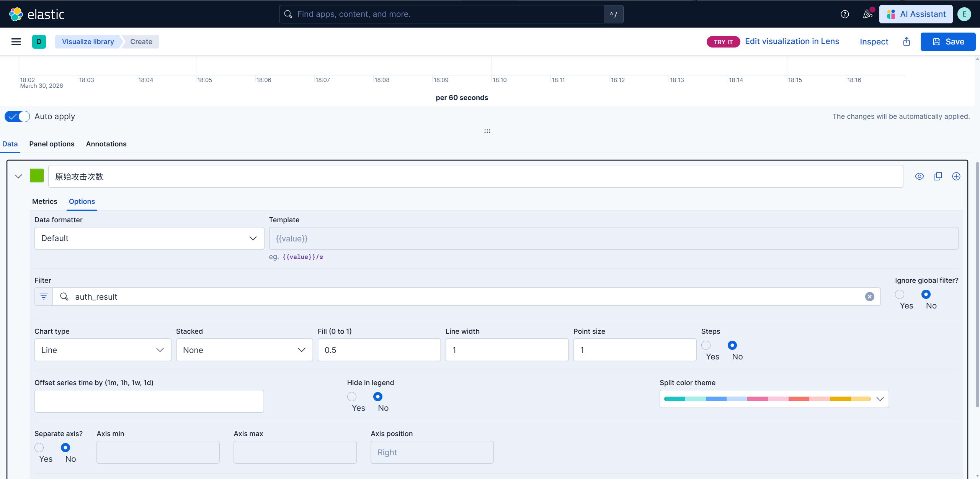The image size is (980, 479).
Task: Click the help question mark icon
Action: (844, 14)
